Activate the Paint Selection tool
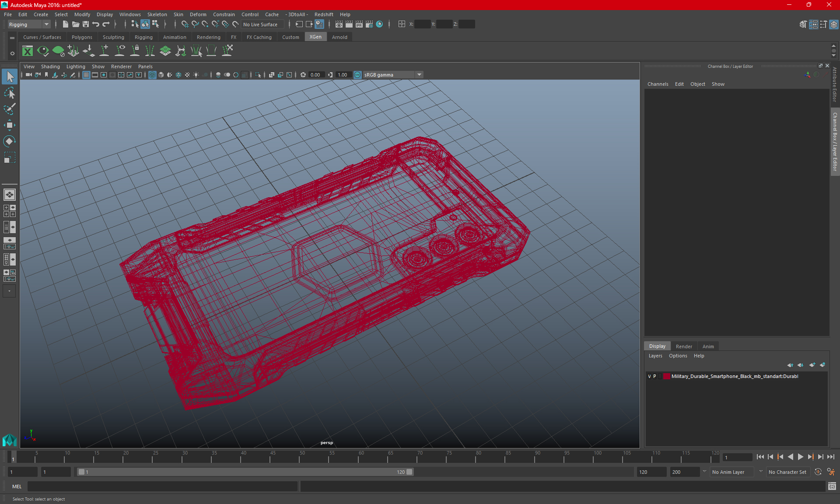This screenshot has width=840, height=504. [9, 109]
